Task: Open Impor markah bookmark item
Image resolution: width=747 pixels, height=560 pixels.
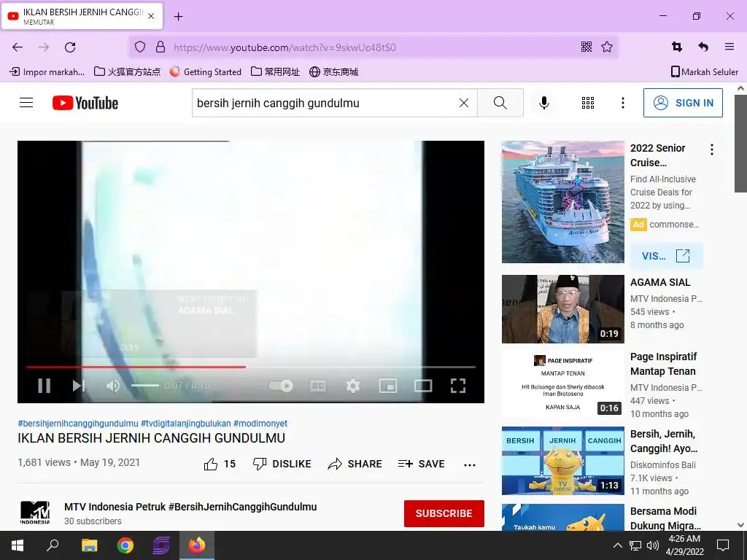Action: 47,72
